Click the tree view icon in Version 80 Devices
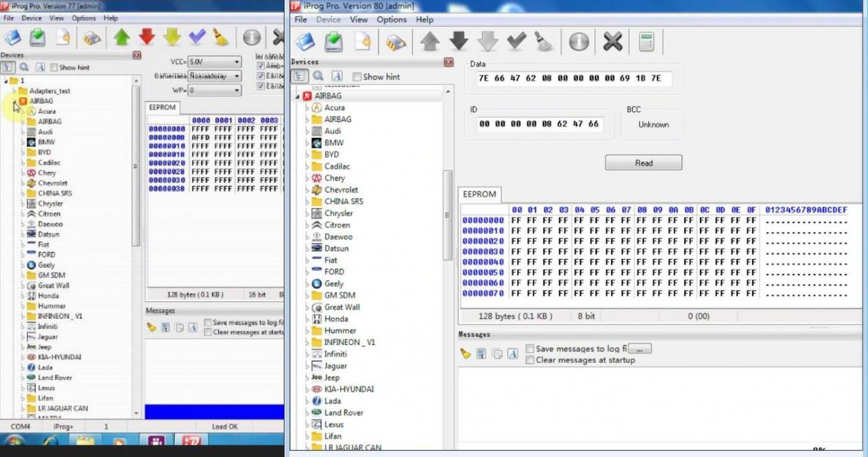Viewport: 868px width, 457px height. click(x=299, y=77)
